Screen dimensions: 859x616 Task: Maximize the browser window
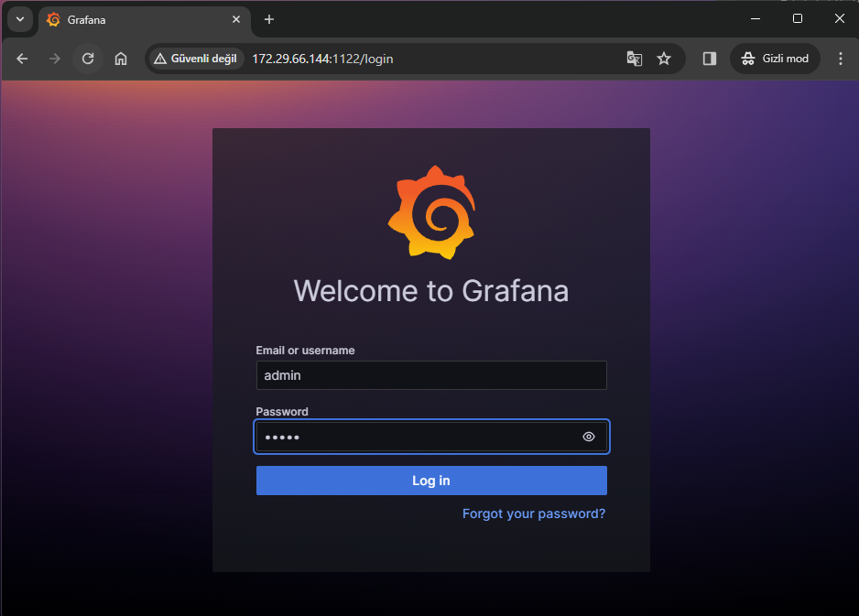tap(798, 18)
